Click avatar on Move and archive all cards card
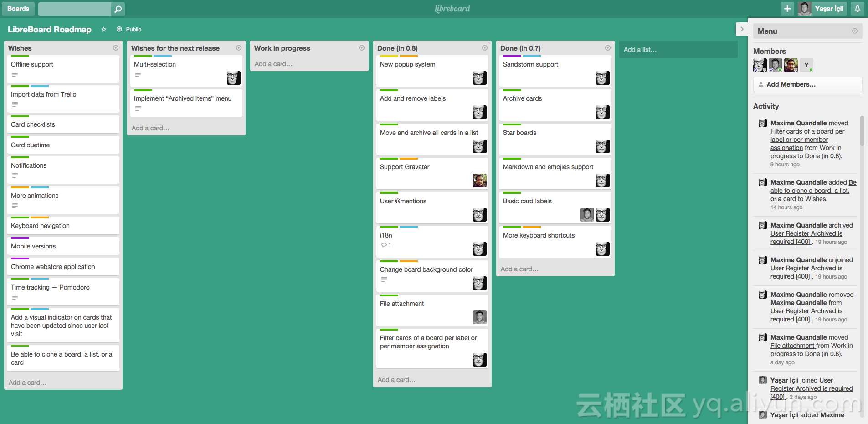The image size is (868, 424). click(x=480, y=146)
